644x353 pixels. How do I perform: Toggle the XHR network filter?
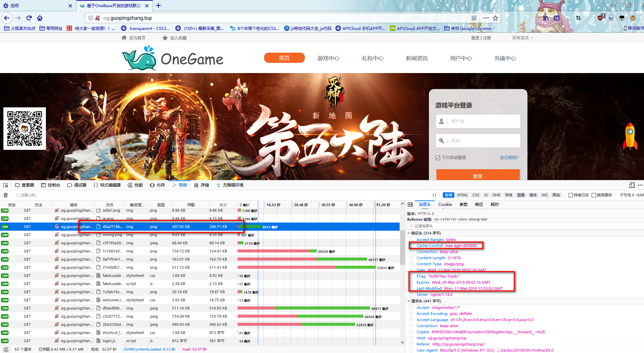tap(497, 195)
